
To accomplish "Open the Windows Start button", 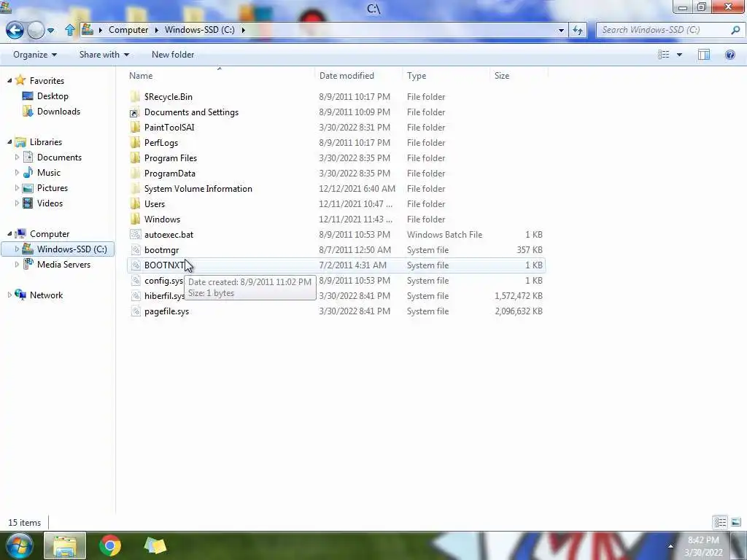I will pyautogui.click(x=19, y=545).
